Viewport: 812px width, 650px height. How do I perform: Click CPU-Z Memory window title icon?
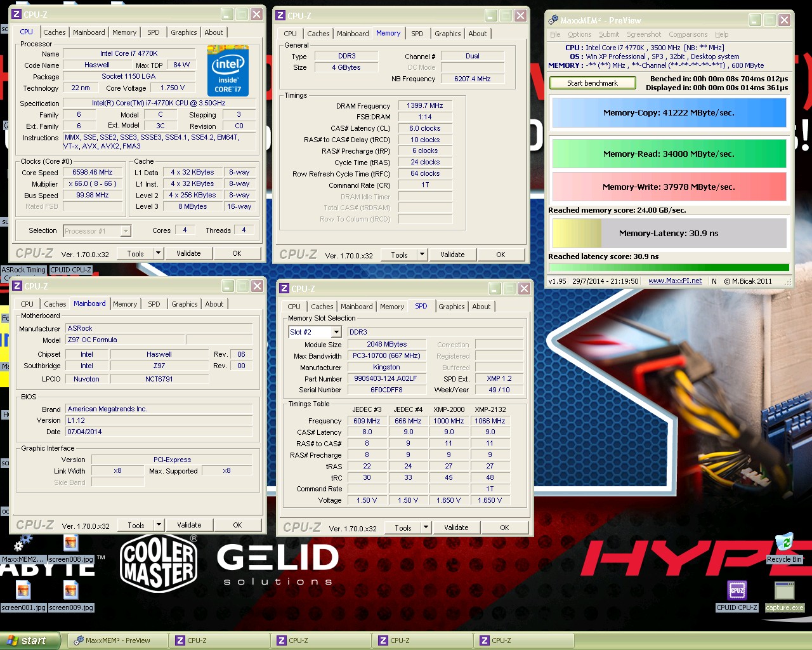[x=282, y=15]
